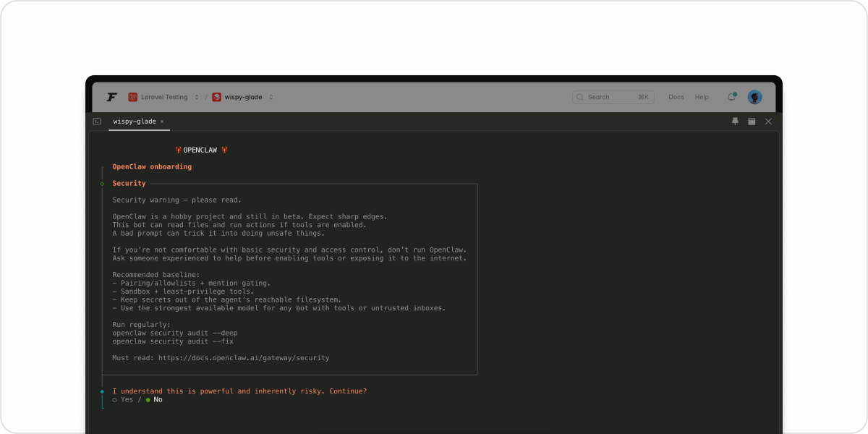Open the notifications bell
The width and height of the screenshot is (868, 434).
point(731,97)
